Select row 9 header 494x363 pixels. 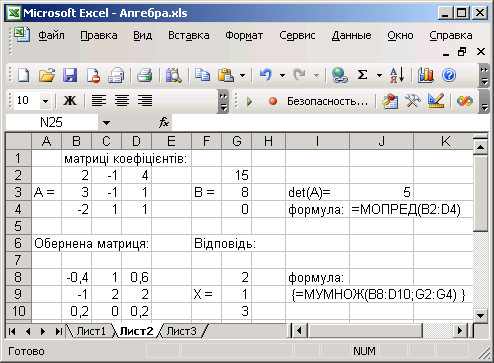[19, 294]
